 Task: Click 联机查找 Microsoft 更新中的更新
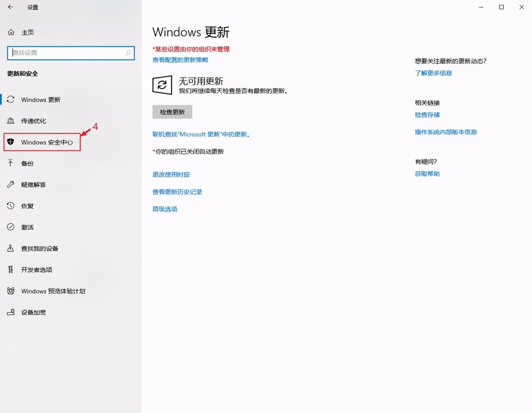(201, 134)
